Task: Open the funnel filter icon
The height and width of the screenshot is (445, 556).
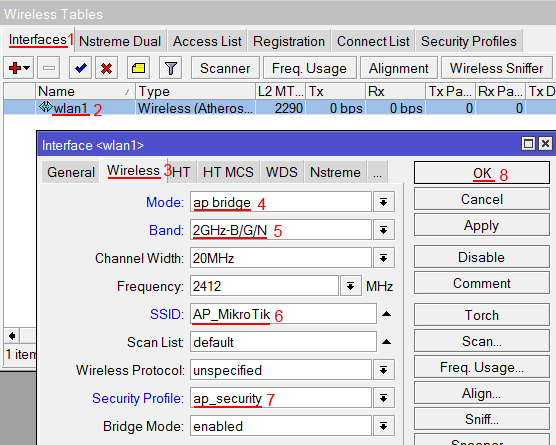Action: [171, 68]
